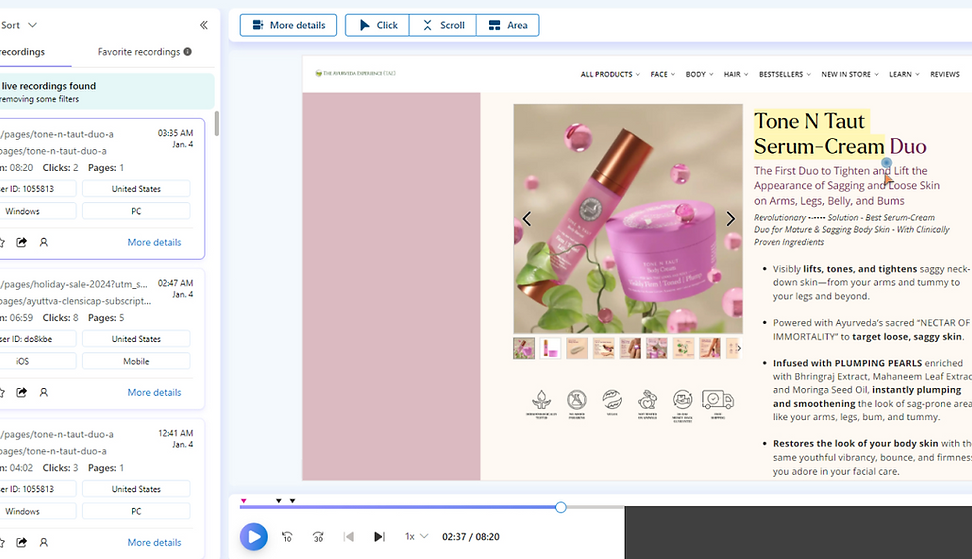Collapse the recordings sidebar panel

pos(203,25)
